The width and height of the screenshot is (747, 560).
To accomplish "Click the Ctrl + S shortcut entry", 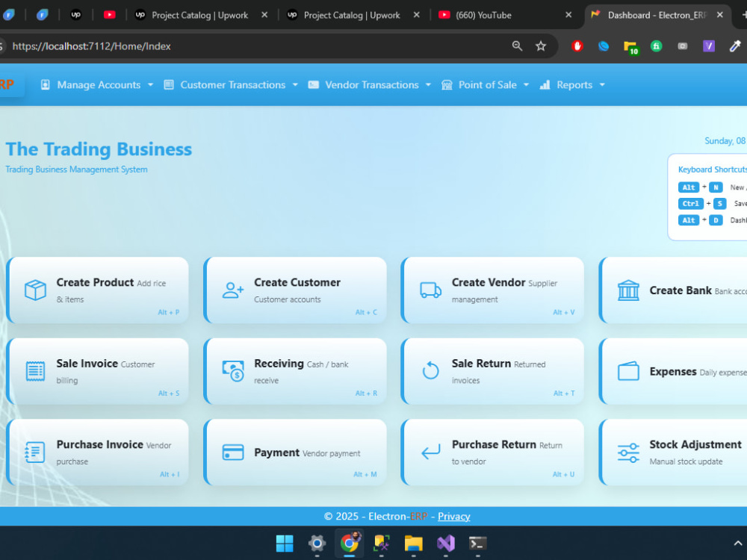I will pyautogui.click(x=712, y=204).
